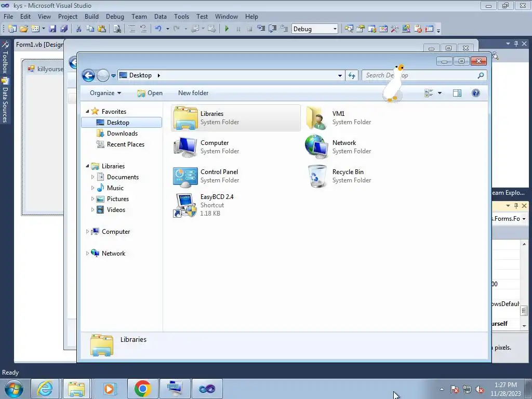Click the muted volume tray icon

pos(480,389)
